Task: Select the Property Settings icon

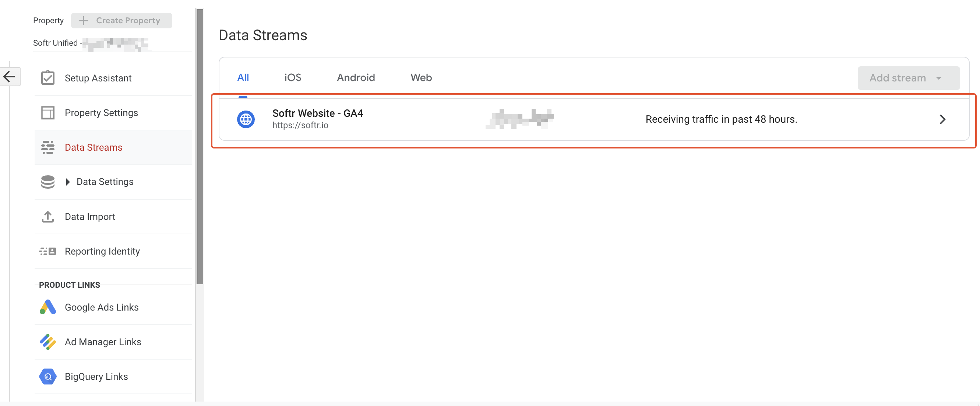Action: pos(48,113)
